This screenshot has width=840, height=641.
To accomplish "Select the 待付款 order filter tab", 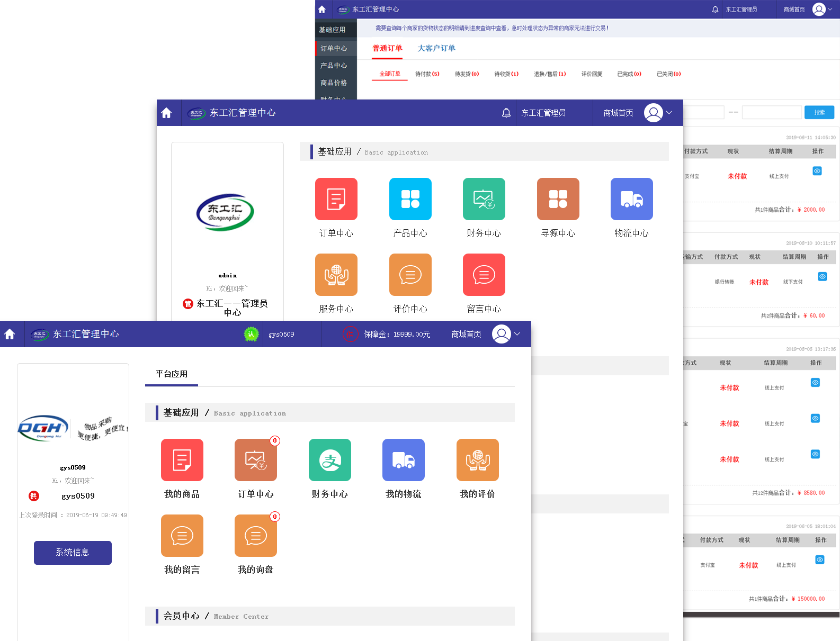I will 427,74.
